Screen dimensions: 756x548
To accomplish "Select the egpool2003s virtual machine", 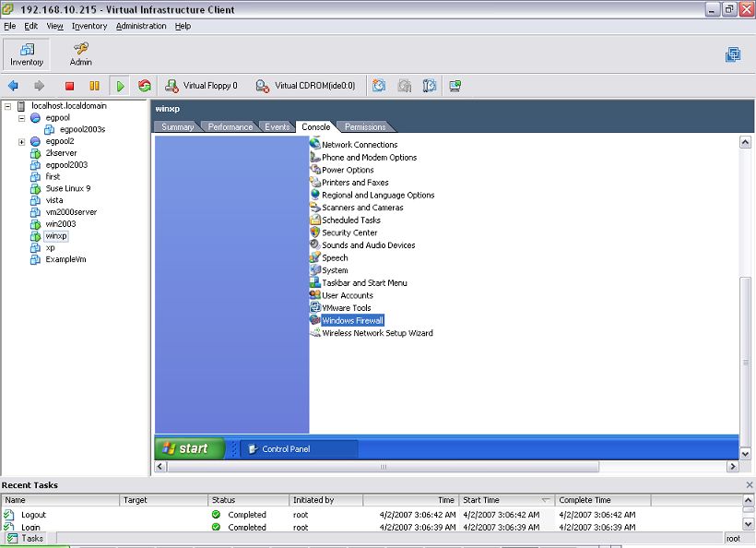I will point(75,129).
